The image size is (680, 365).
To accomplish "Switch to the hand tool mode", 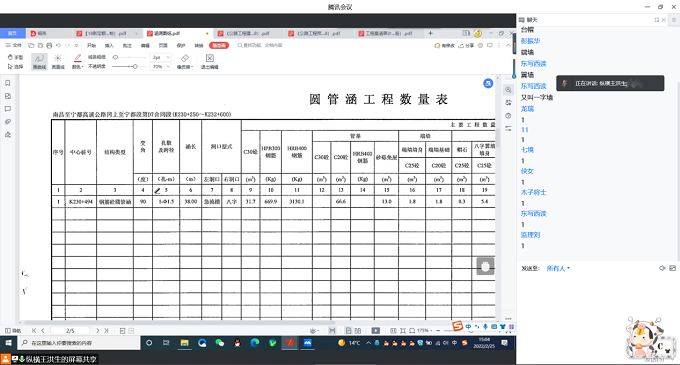I will pos(15,57).
